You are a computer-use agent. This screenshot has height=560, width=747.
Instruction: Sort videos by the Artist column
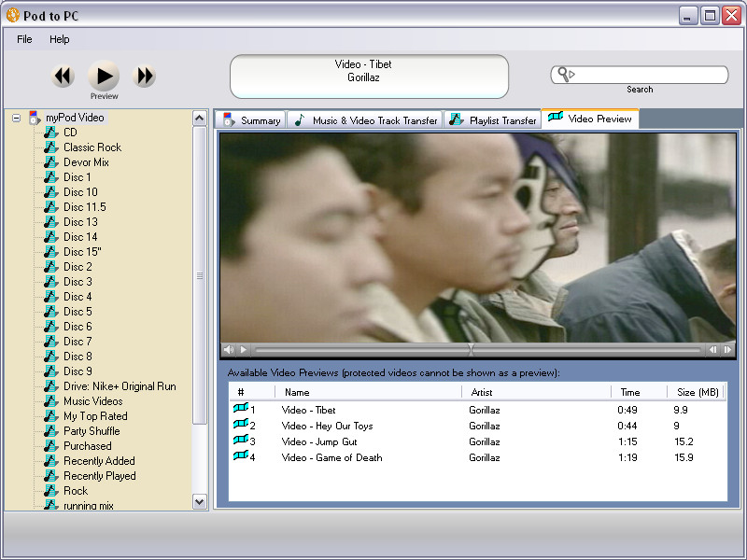click(536, 392)
